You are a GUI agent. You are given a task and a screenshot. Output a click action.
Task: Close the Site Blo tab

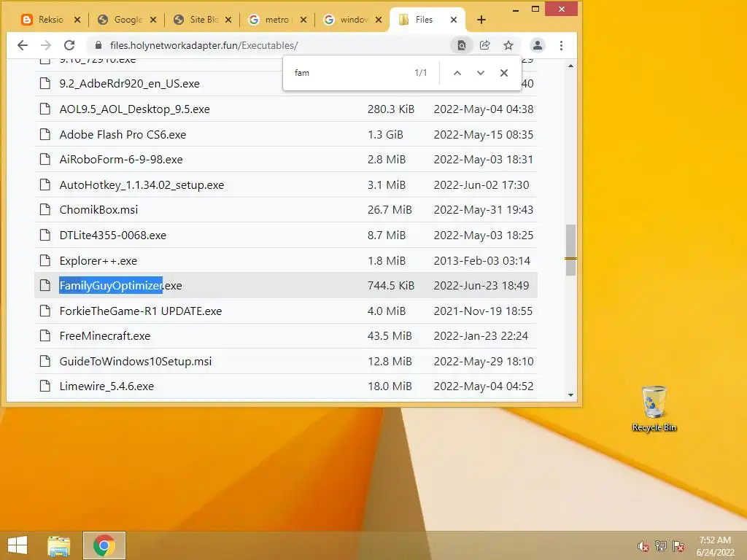[x=228, y=20]
